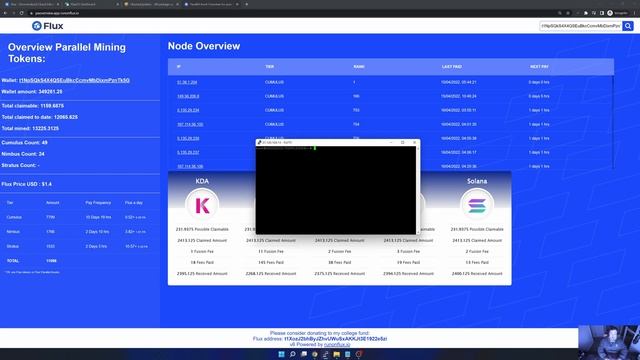This screenshot has height=360, width=640.
Task: Focus the wallet address search field
Action: point(581,26)
